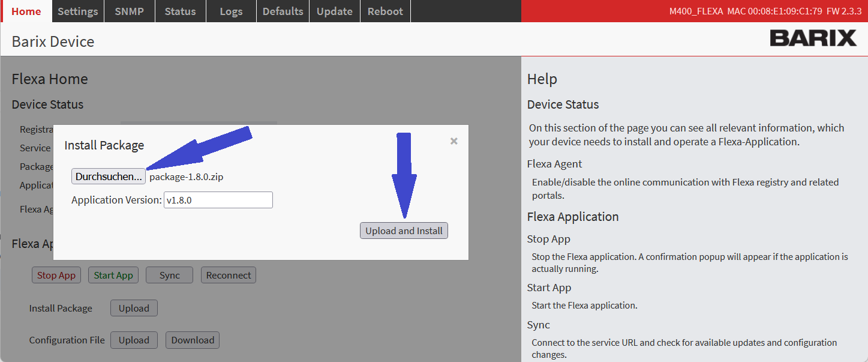The image size is (868, 362).
Task: Click the Sync button
Action: pos(170,275)
